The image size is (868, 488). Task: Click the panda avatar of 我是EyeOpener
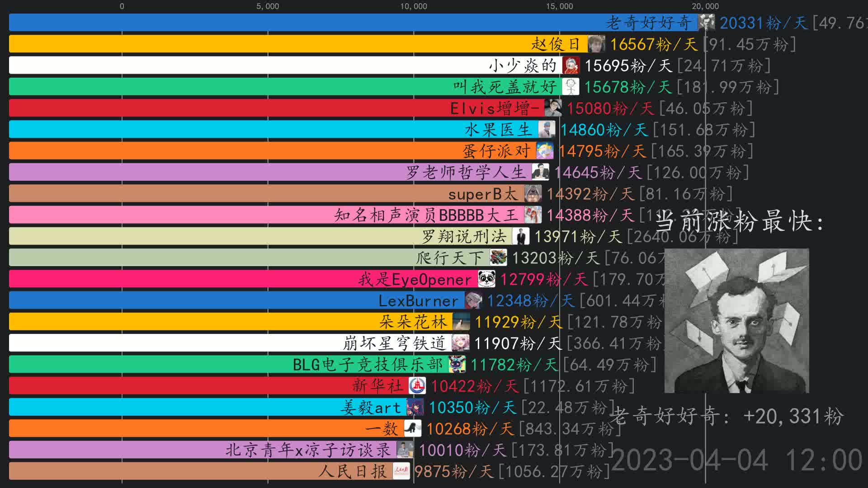pyautogui.click(x=487, y=279)
